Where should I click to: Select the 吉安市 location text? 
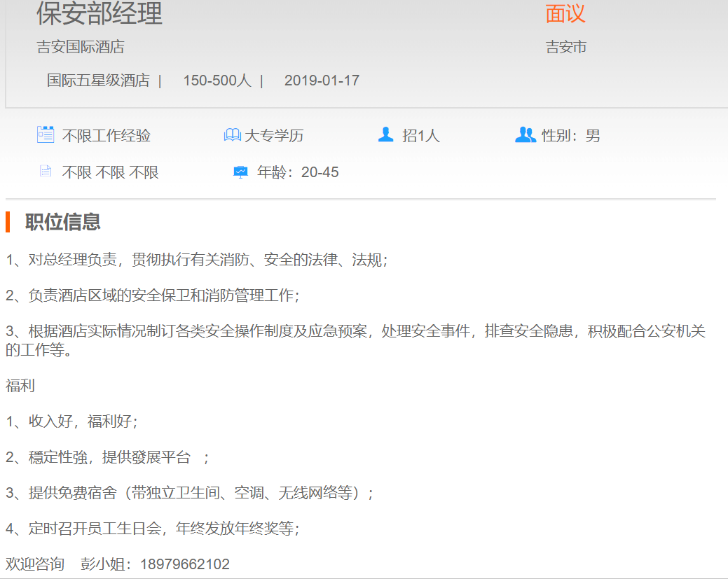click(x=566, y=48)
